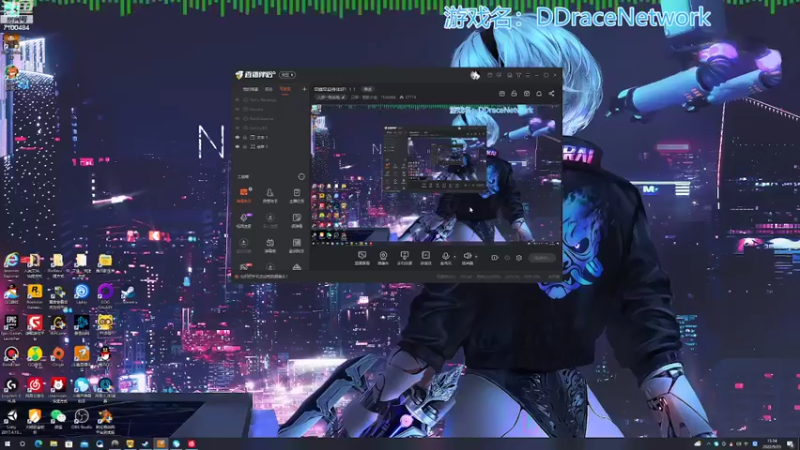Open GOG Galaxy desktop icon
The width and height of the screenshot is (800, 450).
tap(105, 291)
